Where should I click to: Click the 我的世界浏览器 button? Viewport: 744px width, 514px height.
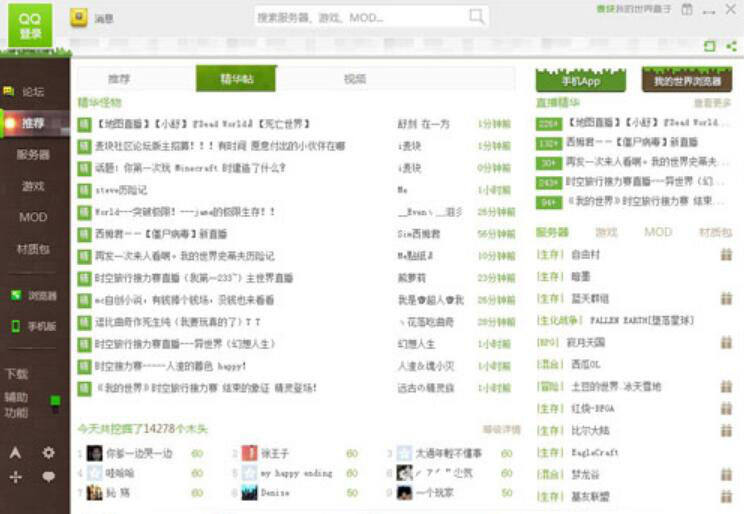click(687, 80)
